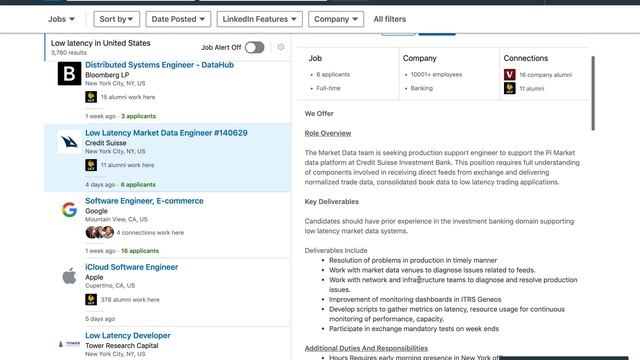Viewport: 640px width, 360px height.
Task: Expand the LinkedIn Features filter
Action: [x=260, y=19]
